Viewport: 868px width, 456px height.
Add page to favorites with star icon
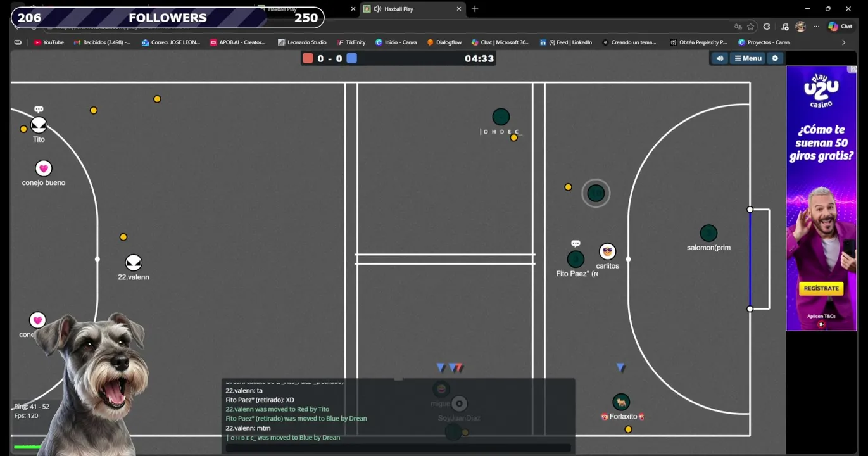(751, 27)
